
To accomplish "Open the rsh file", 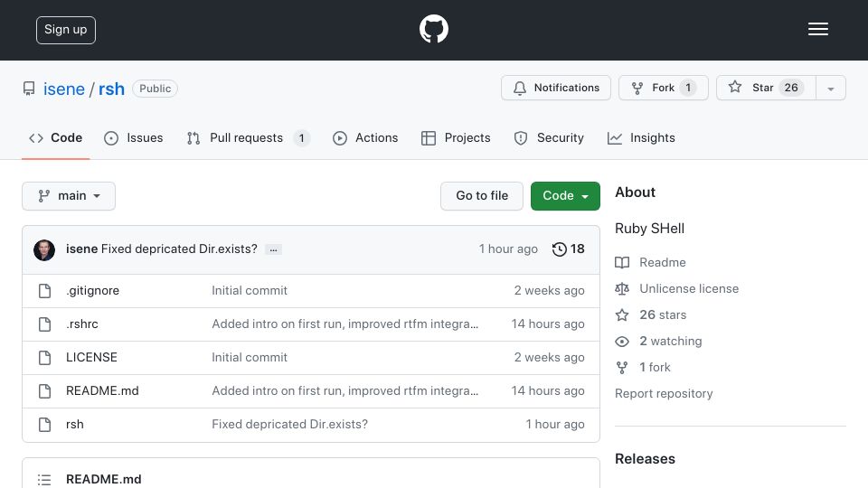I will 75,425.
